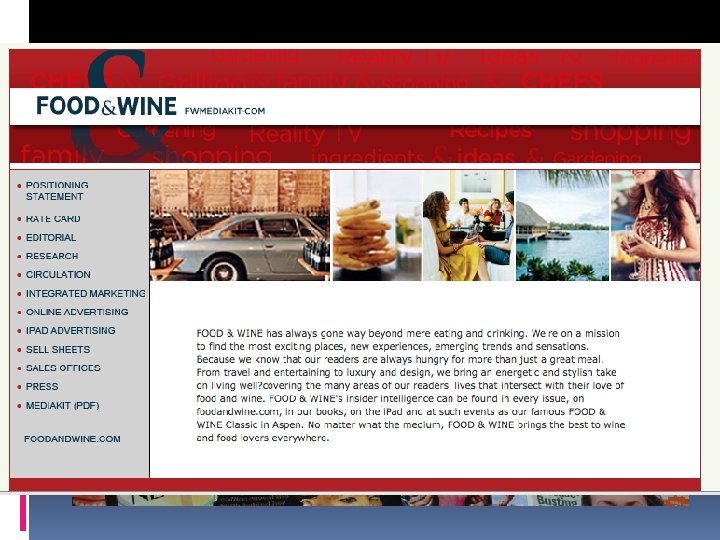Image resolution: width=720 pixels, height=540 pixels.
Task: Select the Research menu item
Action: point(52,256)
